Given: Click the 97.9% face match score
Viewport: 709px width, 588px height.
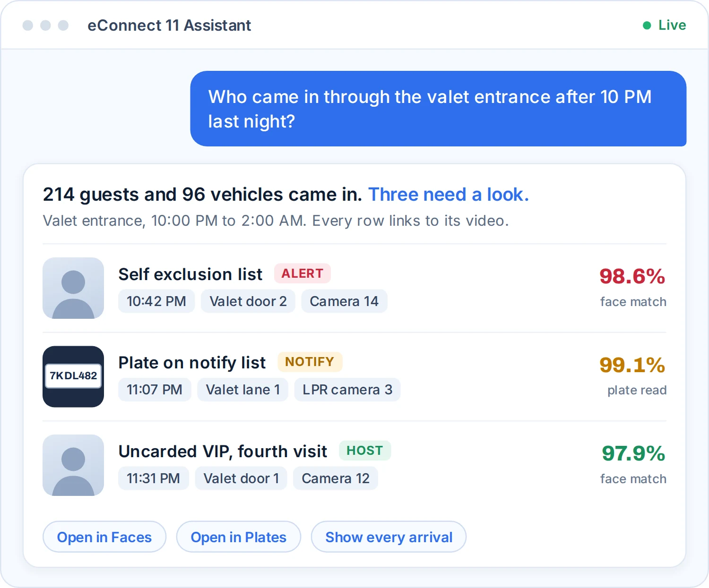Looking at the screenshot, I should click(x=633, y=453).
